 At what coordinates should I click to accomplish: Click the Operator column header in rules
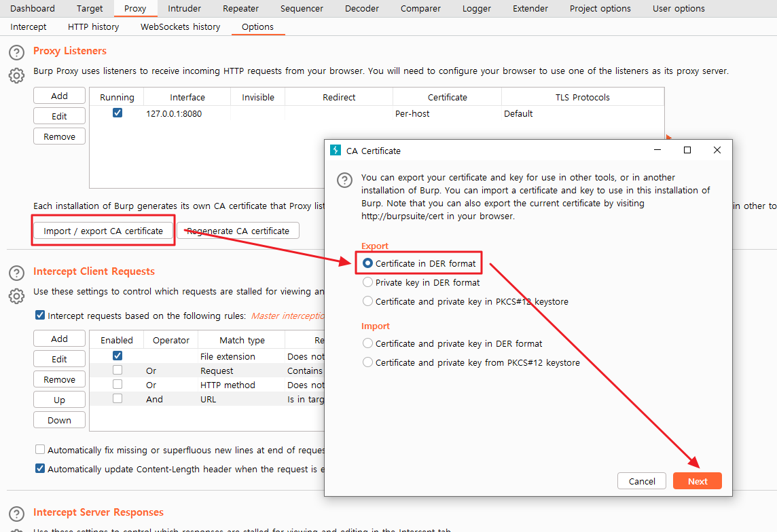[x=171, y=340]
